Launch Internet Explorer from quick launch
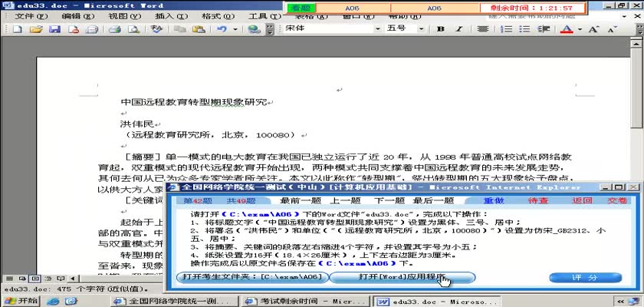This screenshot has width=644, height=307. point(53,302)
